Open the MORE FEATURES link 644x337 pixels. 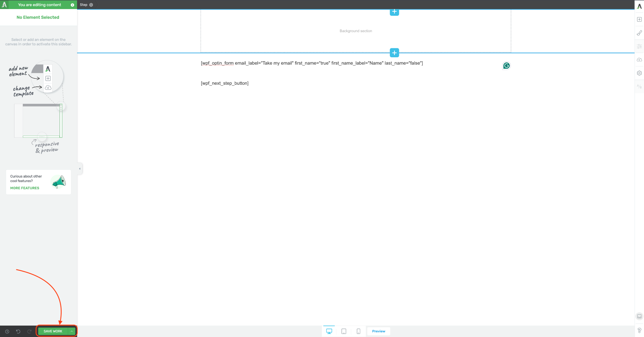pos(24,188)
